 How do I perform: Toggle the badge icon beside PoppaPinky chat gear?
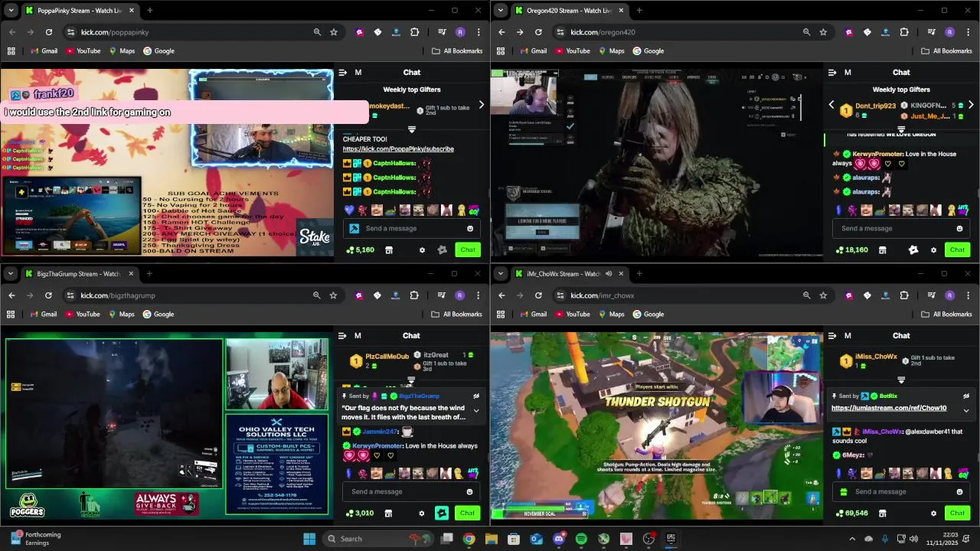pyautogui.click(x=442, y=249)
